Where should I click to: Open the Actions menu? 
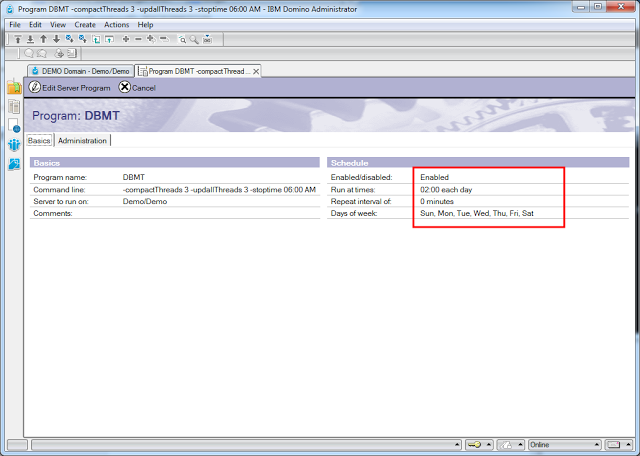pos(116,24)
